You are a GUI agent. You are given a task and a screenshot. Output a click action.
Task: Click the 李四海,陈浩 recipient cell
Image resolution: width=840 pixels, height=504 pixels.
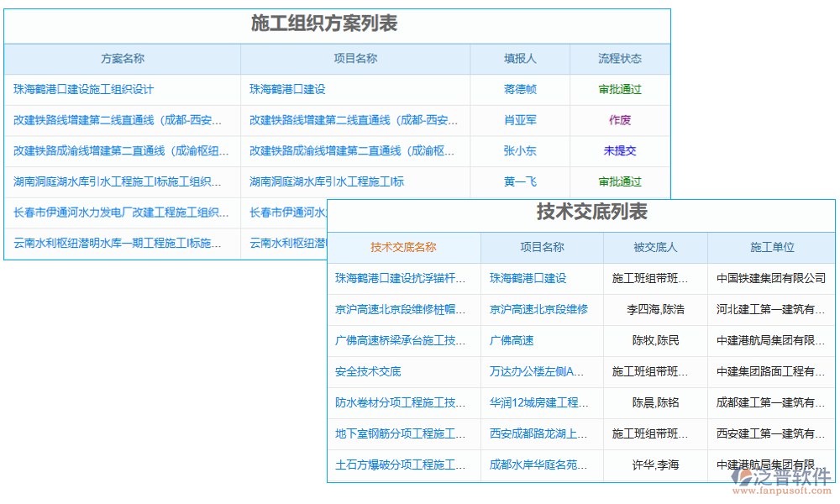[655, 309]
